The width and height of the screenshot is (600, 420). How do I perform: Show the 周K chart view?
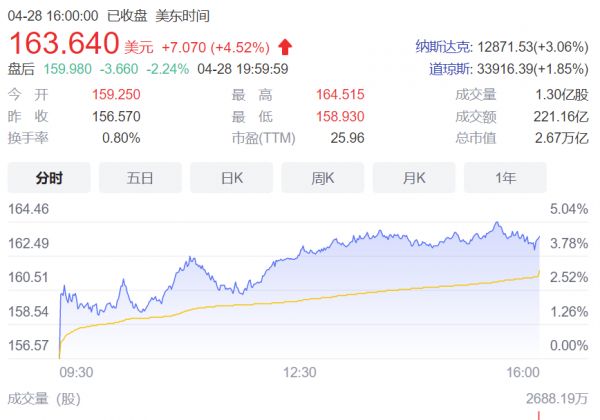322,178
